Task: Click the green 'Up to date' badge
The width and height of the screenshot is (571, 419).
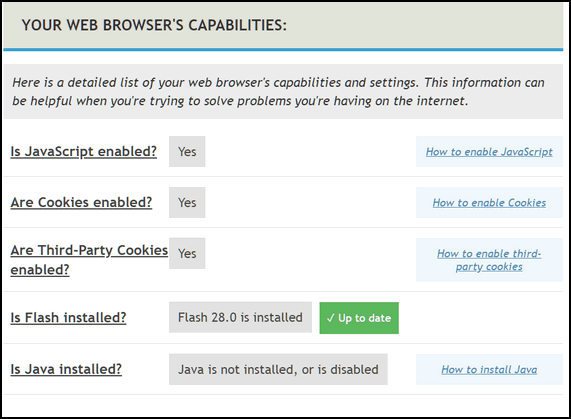Action: coord(359,318)
